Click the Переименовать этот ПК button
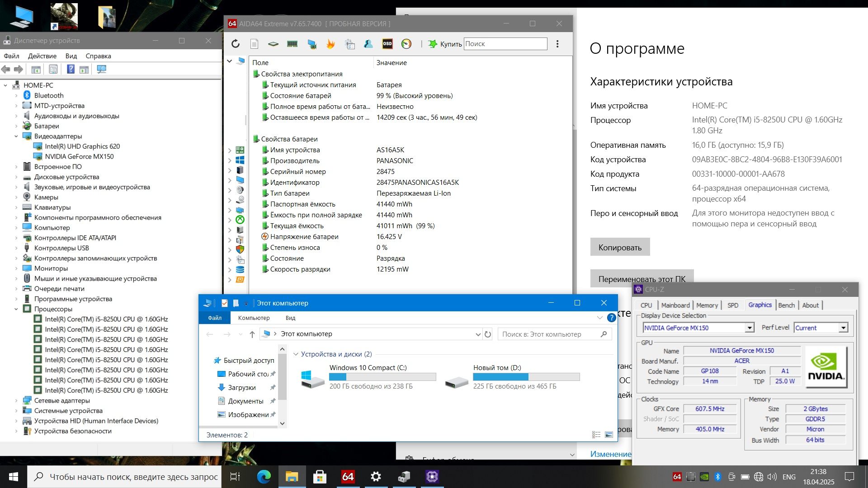 tap(642, 278)
